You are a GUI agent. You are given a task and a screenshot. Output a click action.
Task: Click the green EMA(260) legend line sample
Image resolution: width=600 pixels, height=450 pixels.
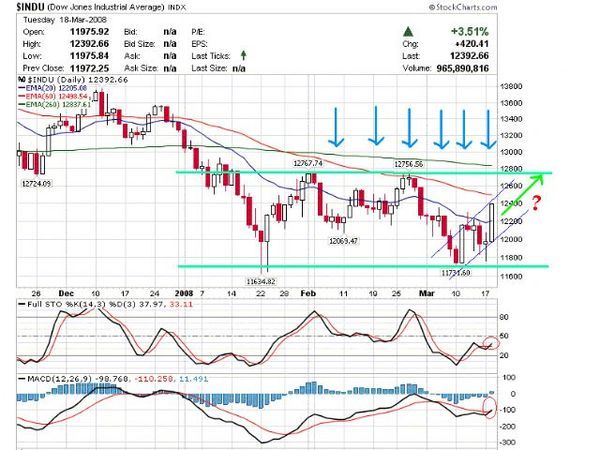point(22,104)
